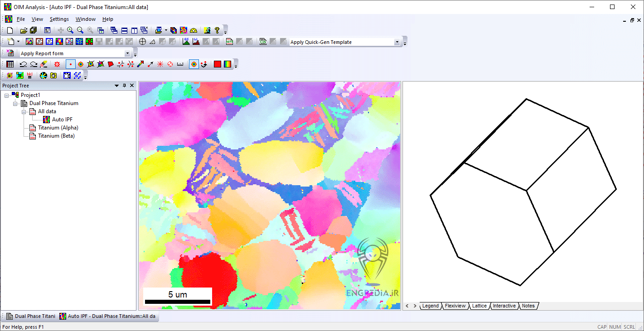Viewport: 644px width, 331px height.
Task: Click the grain size GS chart icon
Action: tap(186, 42)
